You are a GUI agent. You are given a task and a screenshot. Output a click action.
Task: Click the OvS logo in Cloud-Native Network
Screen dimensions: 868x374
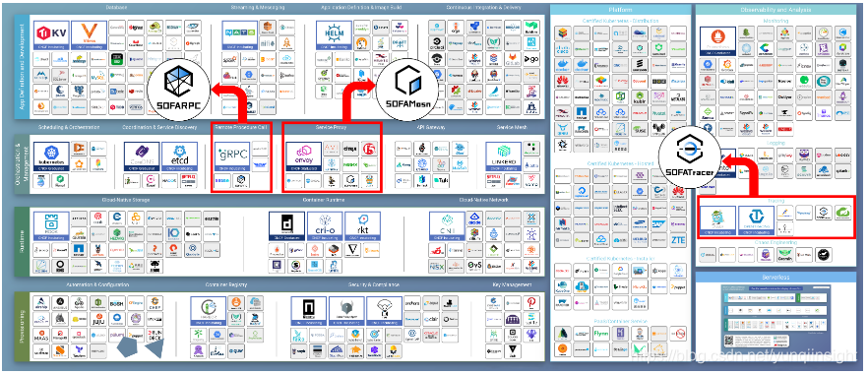(473, 266)
